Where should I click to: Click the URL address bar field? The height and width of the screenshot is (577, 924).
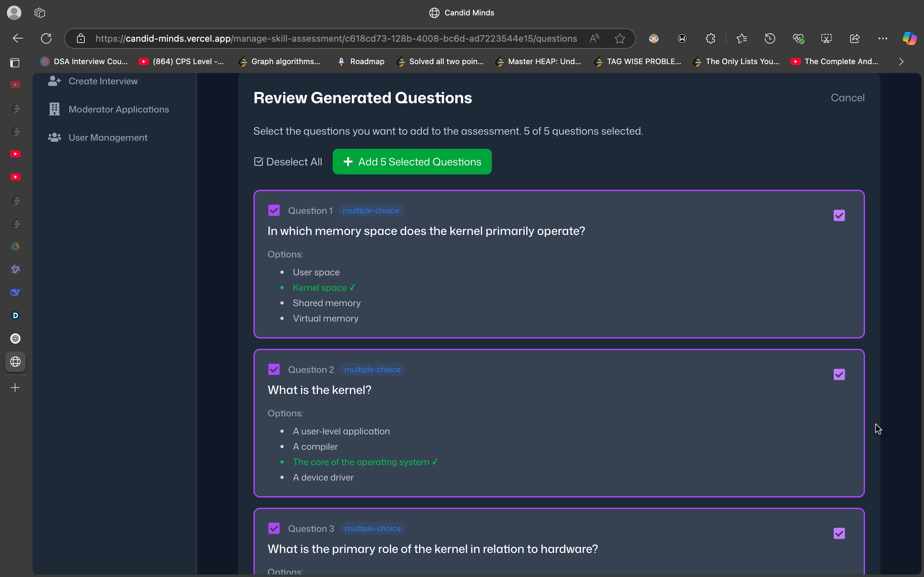click(x=336, y=38)
